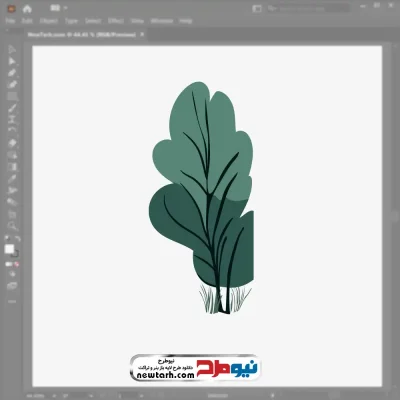Set color to None swatch

(17, 264)
